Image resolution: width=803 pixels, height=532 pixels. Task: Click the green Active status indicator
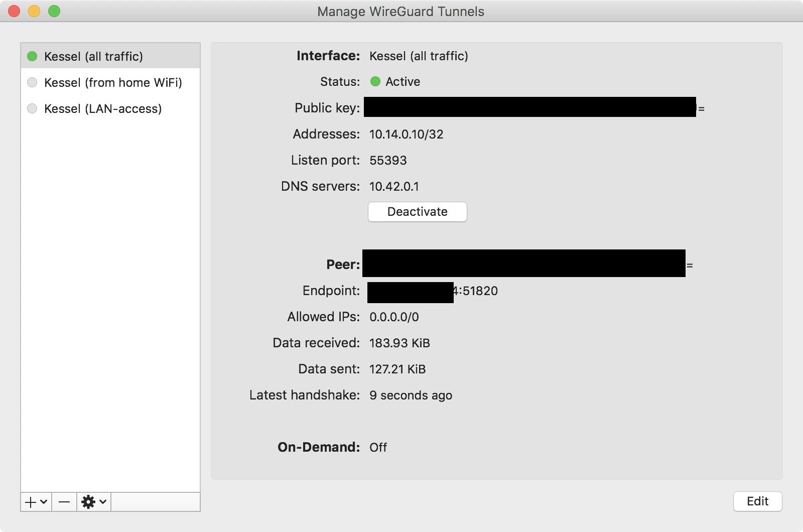pos(375,81)
